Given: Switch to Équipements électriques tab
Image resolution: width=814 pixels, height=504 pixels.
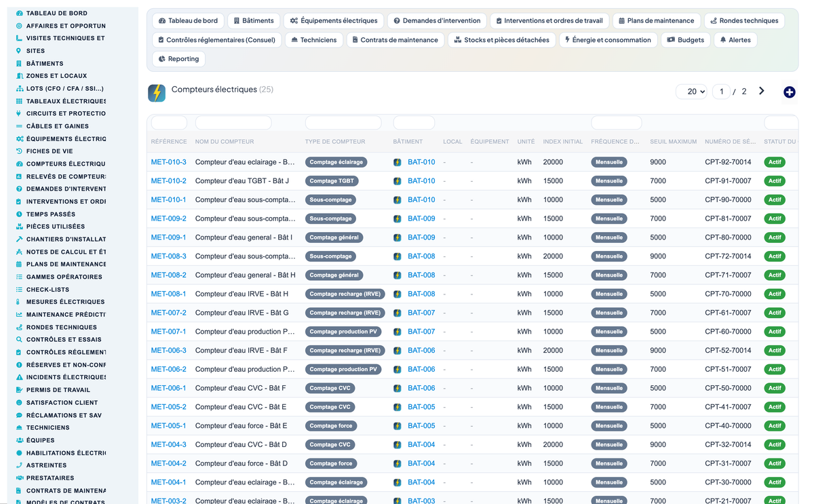Looking at the screenshot, I should 334,21.
